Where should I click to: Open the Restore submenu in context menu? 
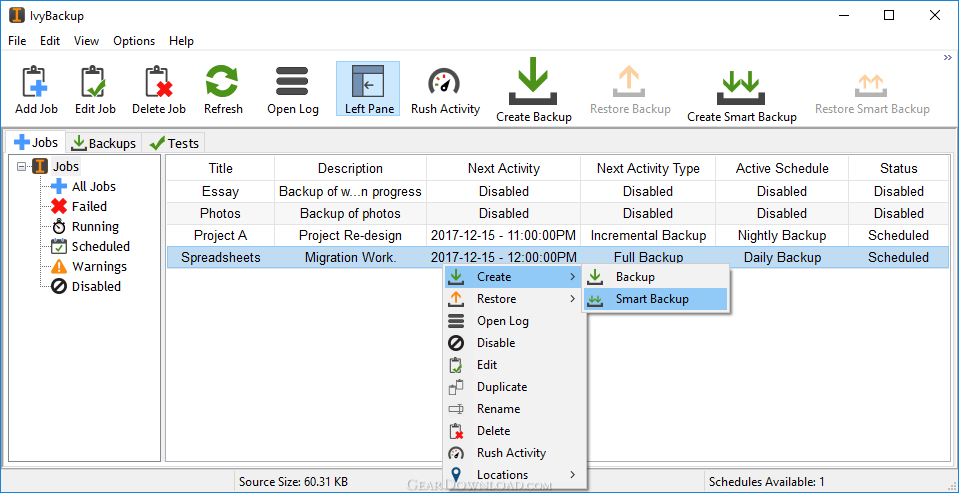coord(513,299)
